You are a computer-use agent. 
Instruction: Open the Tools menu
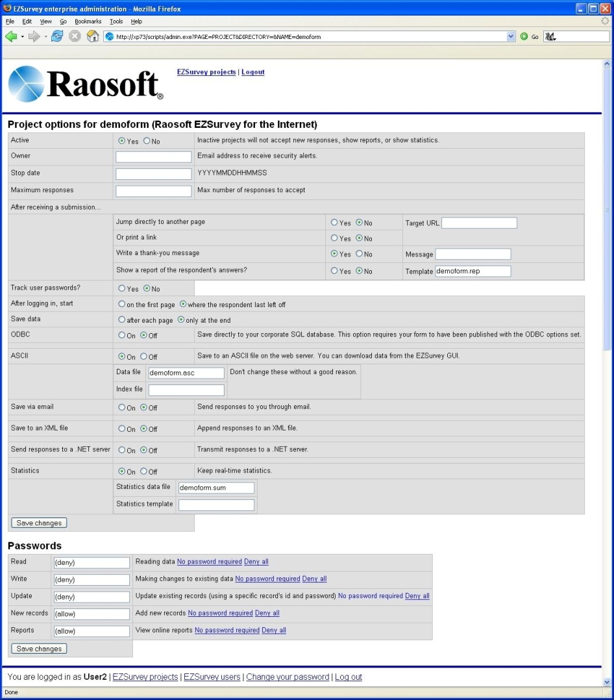point(116,21)
